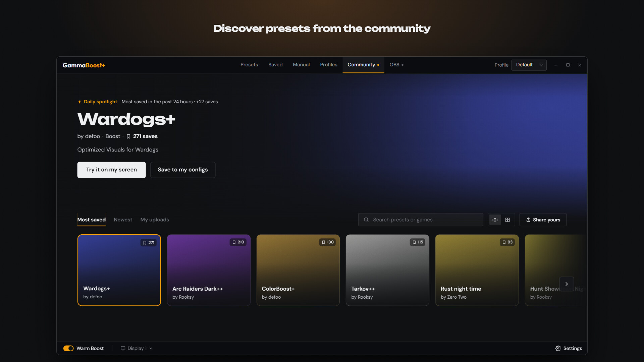The width and height of the screenshot is (644, 362).
Task: Maximize the GammaBoost+ window
Action: (568, 65)
